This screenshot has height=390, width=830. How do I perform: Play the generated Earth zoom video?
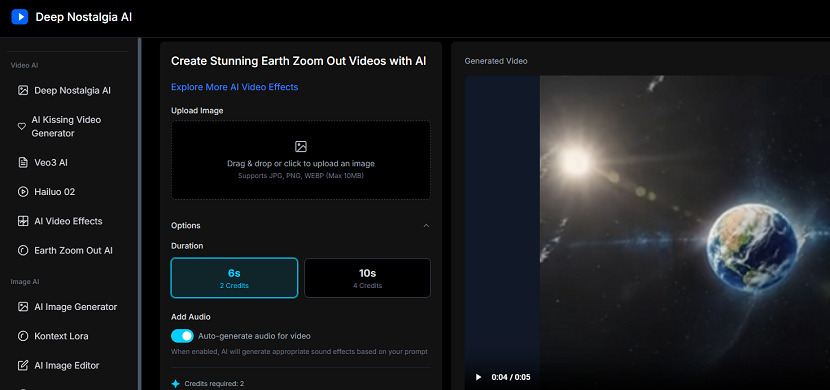479,377
